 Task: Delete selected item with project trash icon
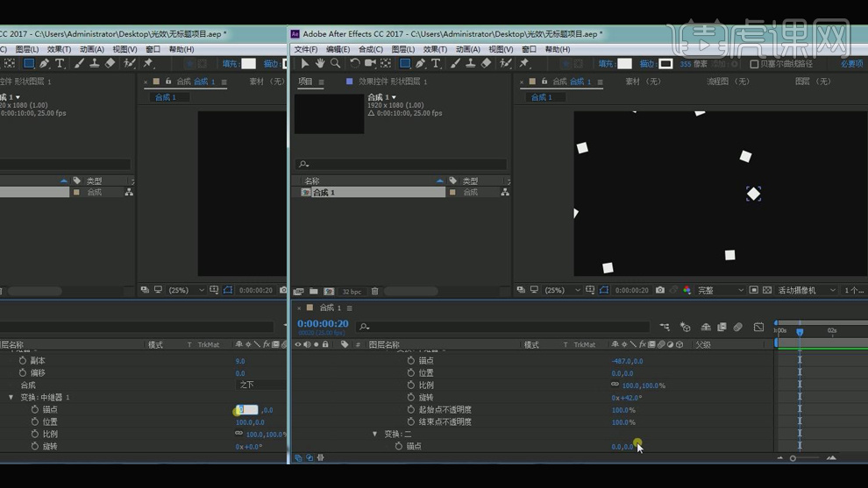(x=375, y=291)
